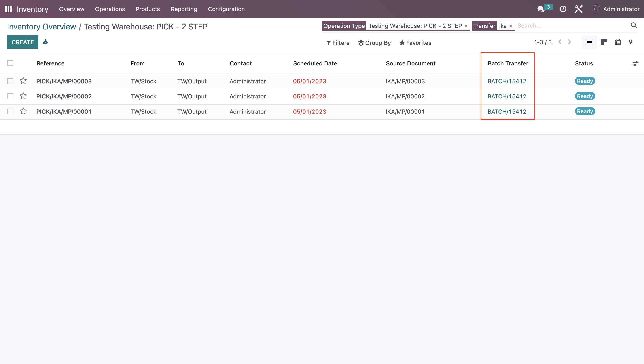Click the favorite star for PICK/IKA/MP/00002

[x=23, y=96]
